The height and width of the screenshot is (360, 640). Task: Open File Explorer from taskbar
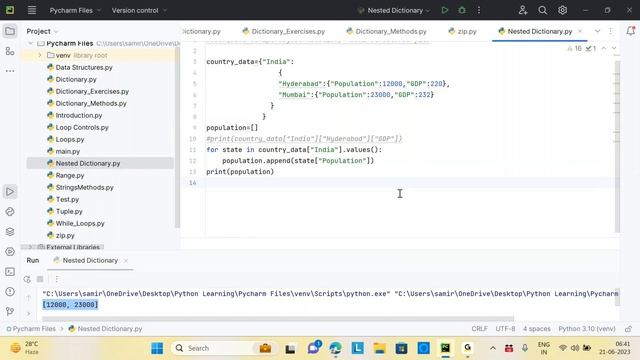click(379, 348)
